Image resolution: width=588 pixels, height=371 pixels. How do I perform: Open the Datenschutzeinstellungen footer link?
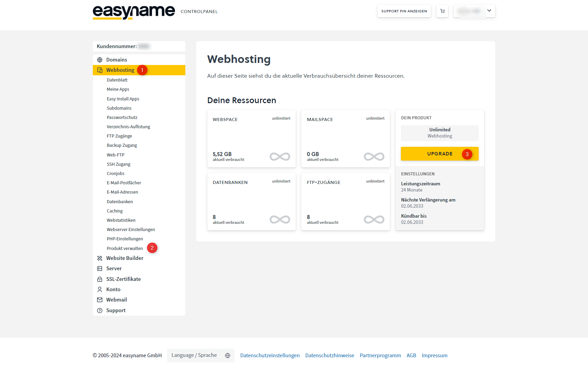(270, 356)
